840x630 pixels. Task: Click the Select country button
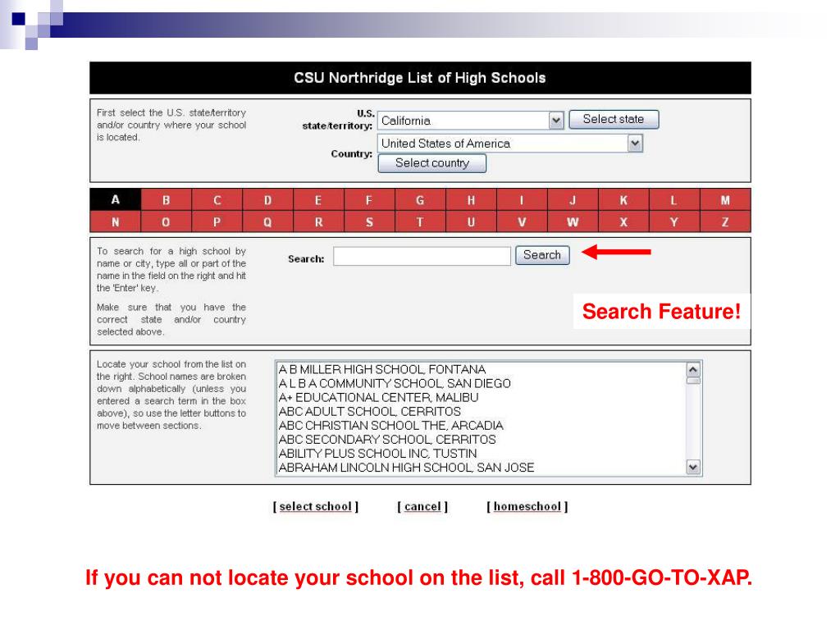pyautogui.click(x=431, y=163)
